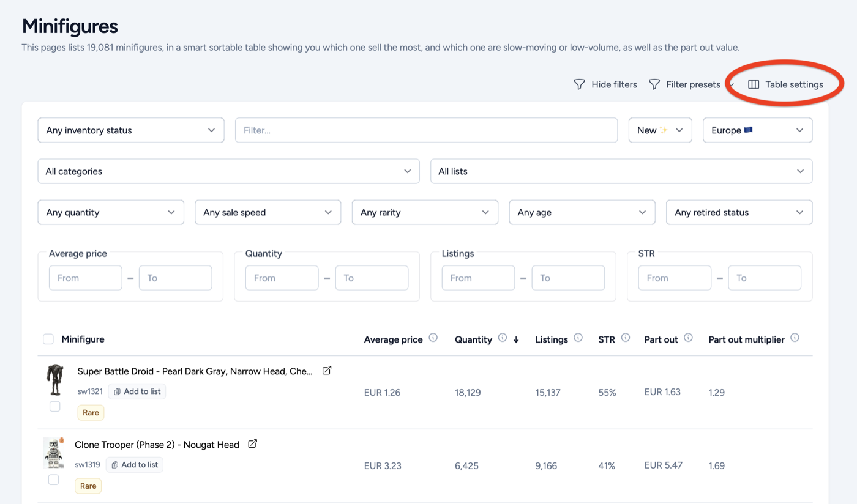Click STR To field
This screenshot has height=504, width=857.
click(x=765, y=278)
